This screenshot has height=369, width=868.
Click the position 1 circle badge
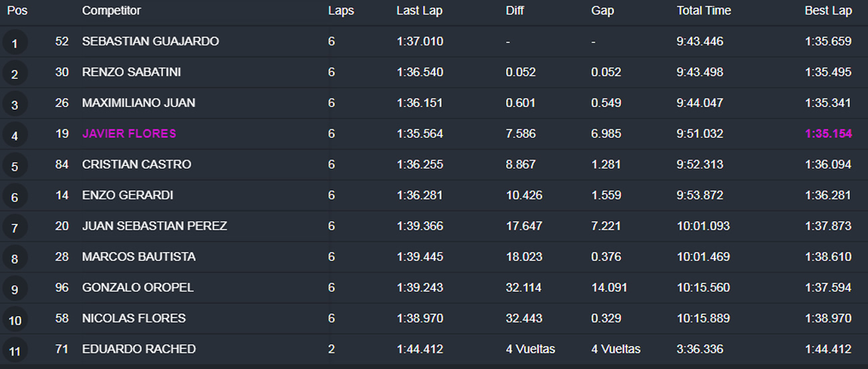pos(15,44)
